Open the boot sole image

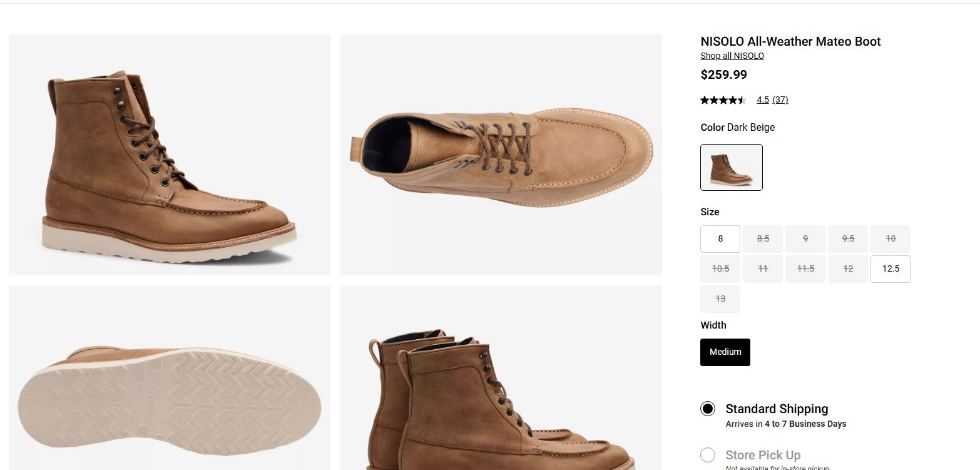[x=170, y=378]
